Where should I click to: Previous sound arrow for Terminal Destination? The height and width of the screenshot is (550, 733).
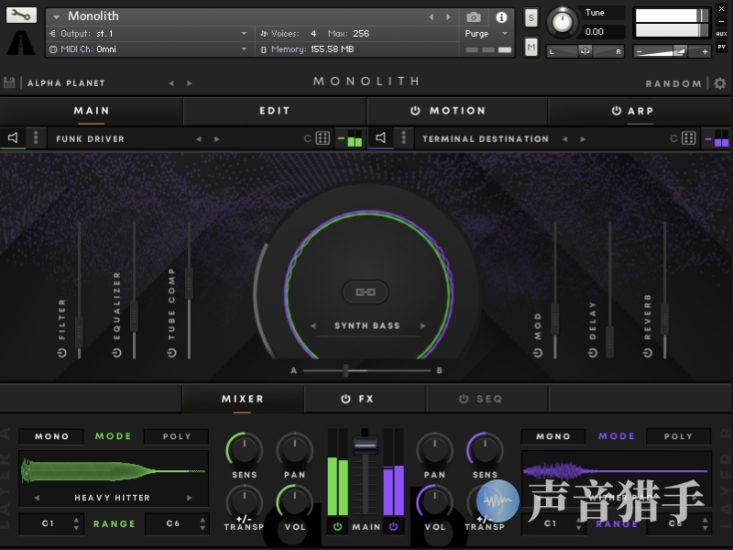(x=565, y=139)
